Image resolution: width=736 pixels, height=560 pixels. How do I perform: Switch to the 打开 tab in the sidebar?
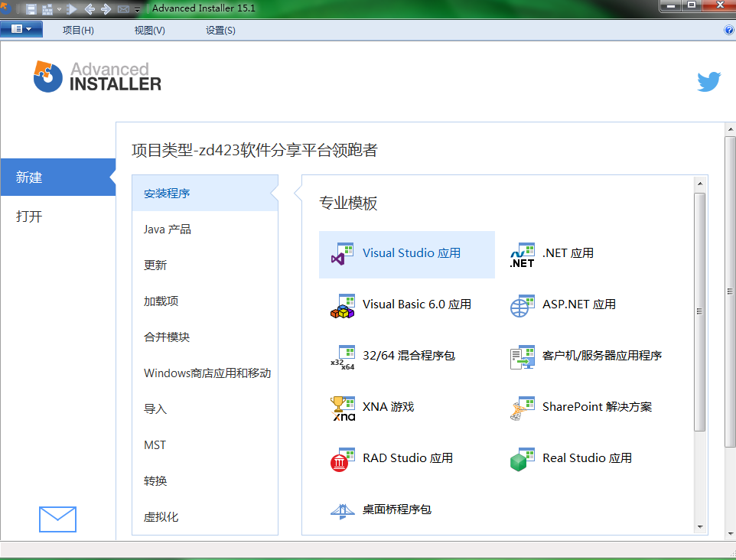coord(29,217)
